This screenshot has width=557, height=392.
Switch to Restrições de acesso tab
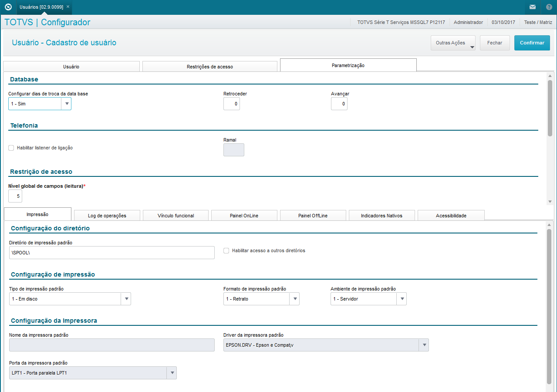click(210, 67)
